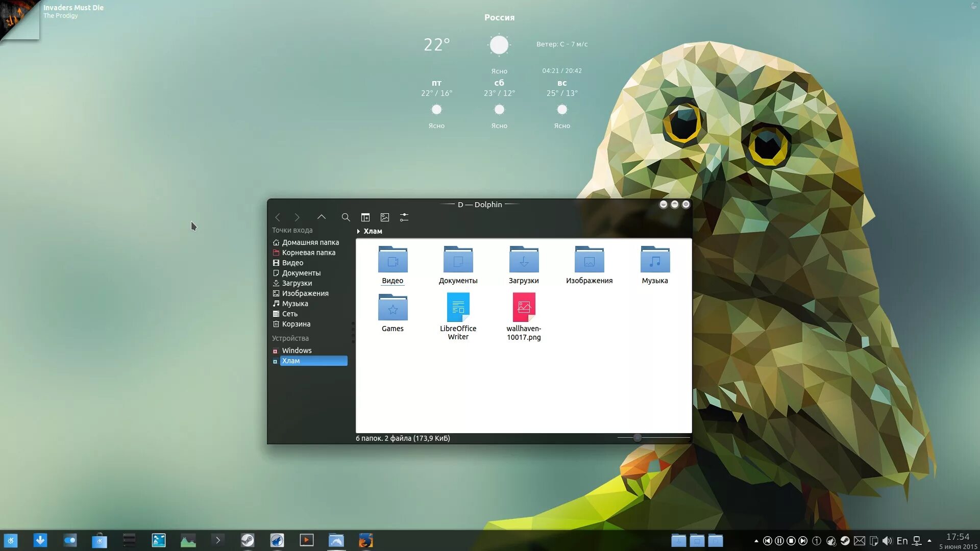Open the Dolphin control settings icon
Image resolution: width=980 pixels, height=551 pixels.
tap(404, 217)
